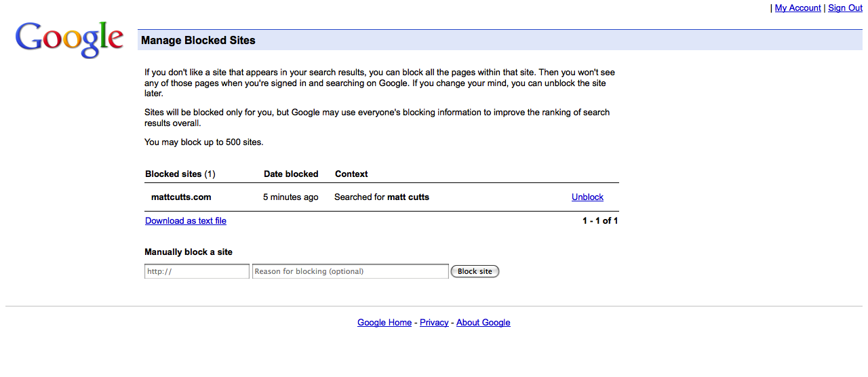Unblock mattcutts.com

click(x=587, y=197)
